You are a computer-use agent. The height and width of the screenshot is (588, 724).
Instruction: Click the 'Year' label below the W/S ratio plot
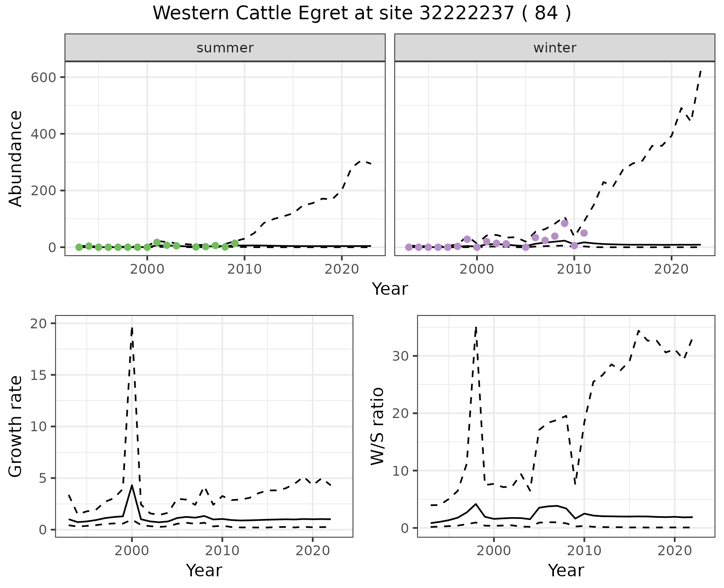point(566,570)
